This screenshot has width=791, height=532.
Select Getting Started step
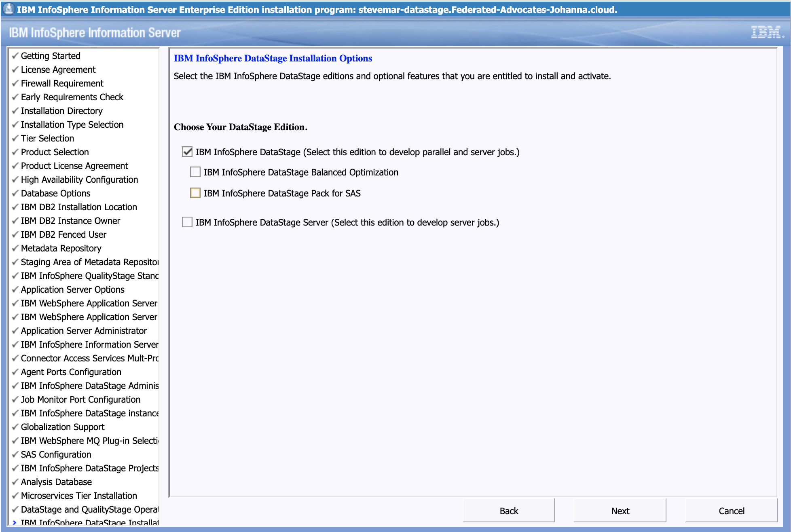pyautogui.click(x=51, y=56)
